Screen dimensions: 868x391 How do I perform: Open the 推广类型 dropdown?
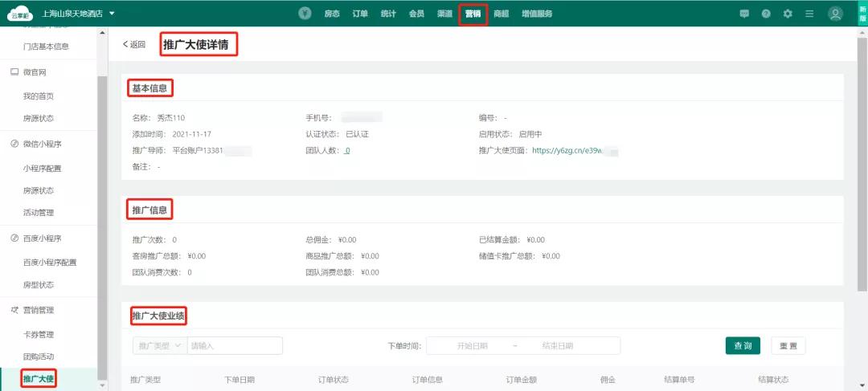click(x=160, y=346)
